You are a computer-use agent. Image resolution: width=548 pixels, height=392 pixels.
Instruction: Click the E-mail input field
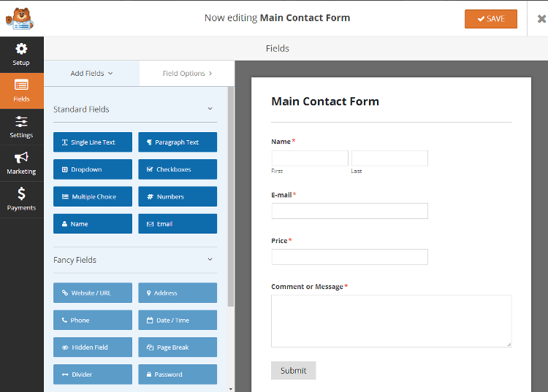click(349, 211)
